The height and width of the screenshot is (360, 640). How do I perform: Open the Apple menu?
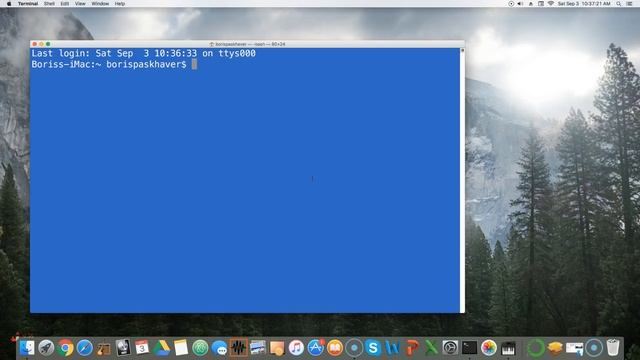(9, 4)
